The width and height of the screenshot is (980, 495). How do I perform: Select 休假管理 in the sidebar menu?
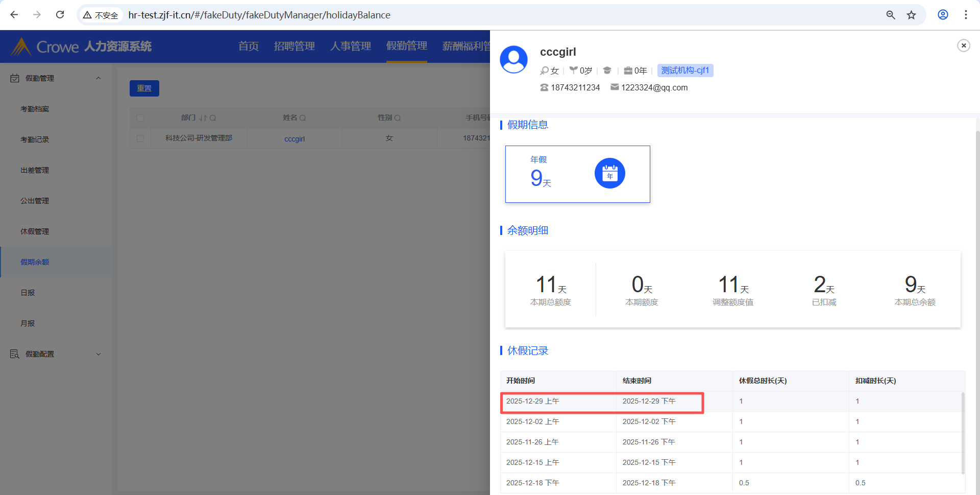pos(35,231)
